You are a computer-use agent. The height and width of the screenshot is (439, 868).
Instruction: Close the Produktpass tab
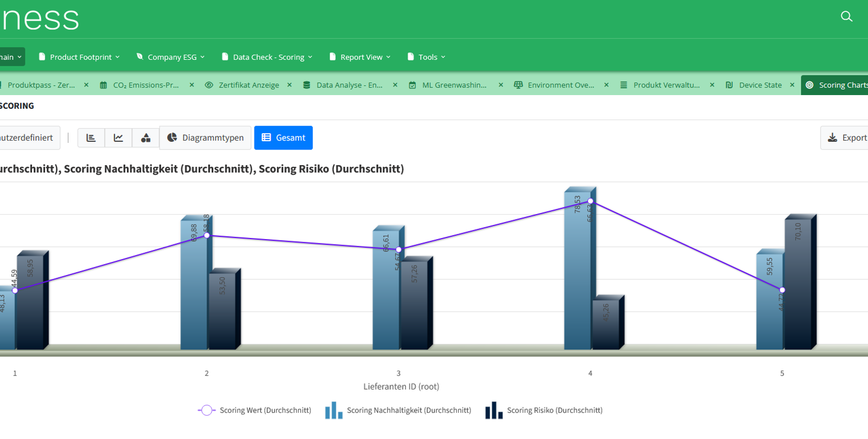(86, 85)
